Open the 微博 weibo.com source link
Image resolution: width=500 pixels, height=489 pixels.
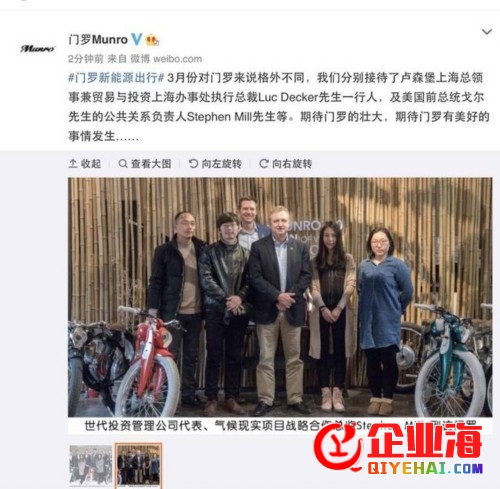tap(166, 59)
